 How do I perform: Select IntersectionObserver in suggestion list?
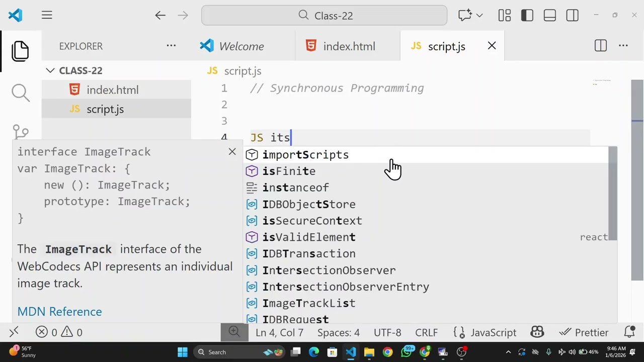(426, 270)
